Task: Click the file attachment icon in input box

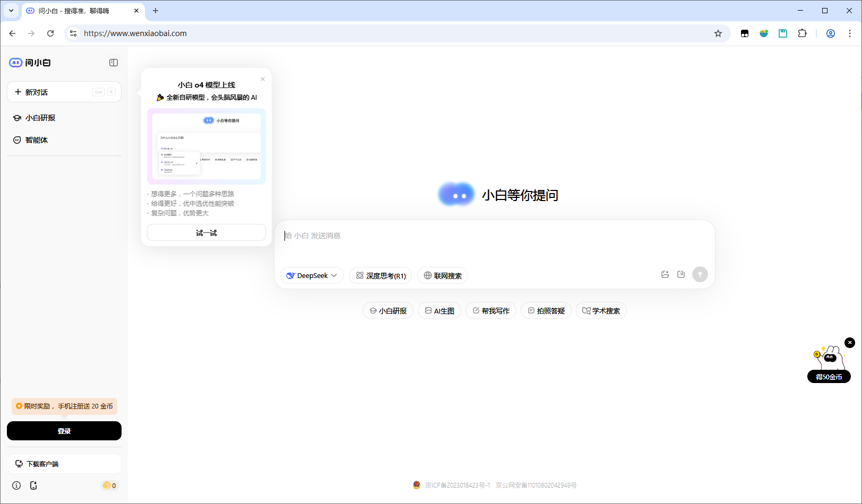Action: tap(681, 274)
